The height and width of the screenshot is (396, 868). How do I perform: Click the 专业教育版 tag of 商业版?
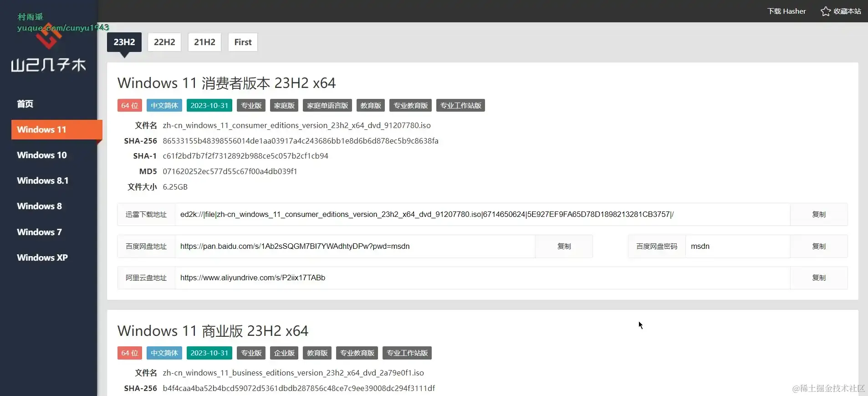[357, 353]
